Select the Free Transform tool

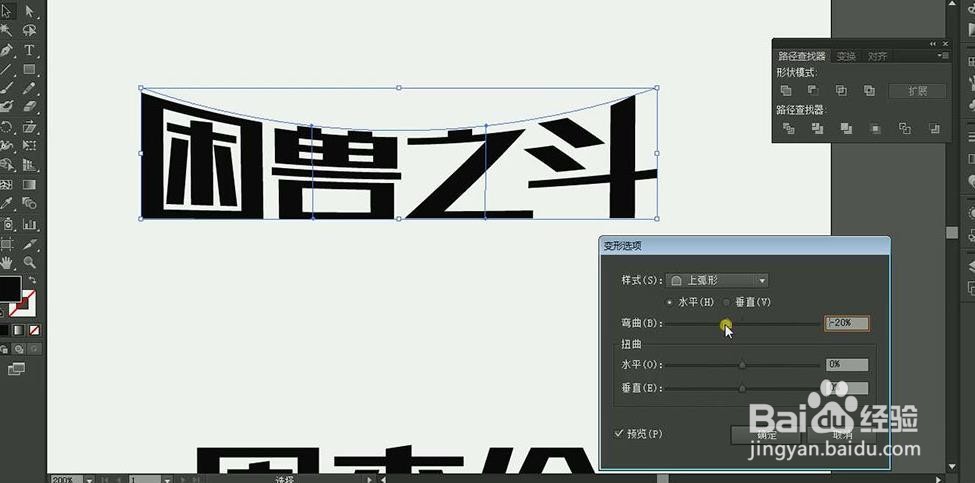(29, 145)
